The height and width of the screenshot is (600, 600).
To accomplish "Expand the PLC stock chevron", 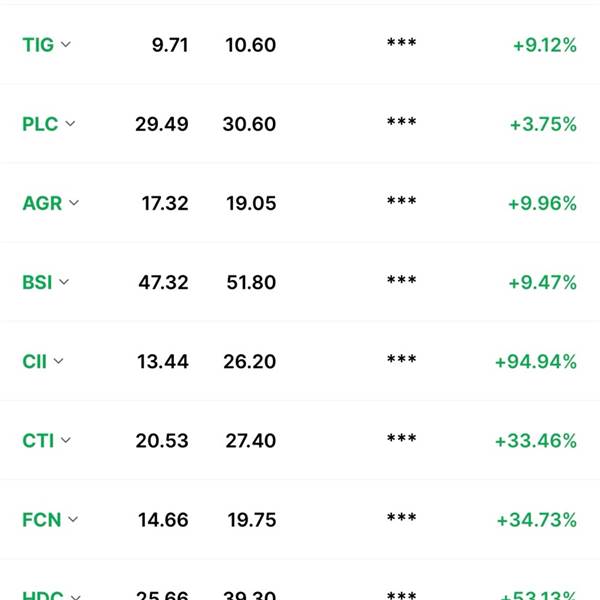I will pyautogui.click(x=70, y=124).
